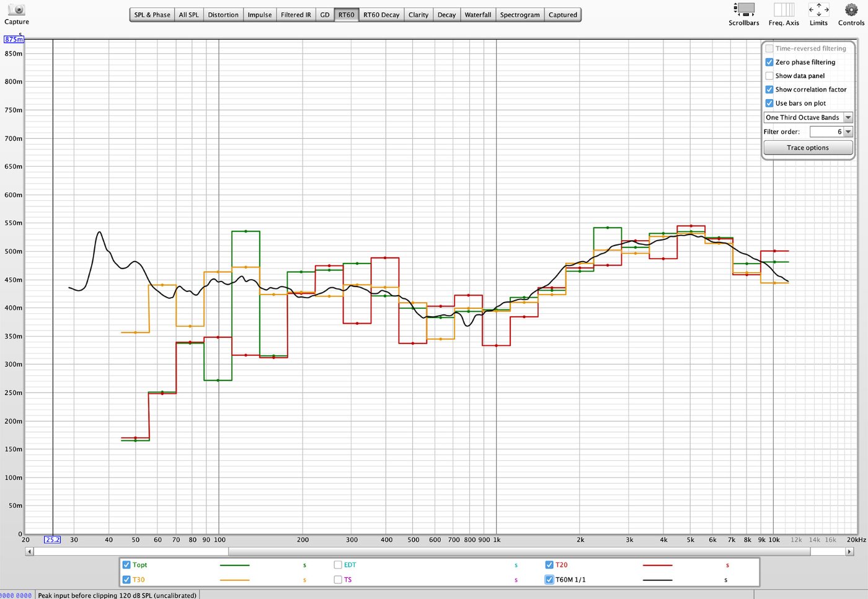Switch to the Waterfall tab

[x=477, y=15]
